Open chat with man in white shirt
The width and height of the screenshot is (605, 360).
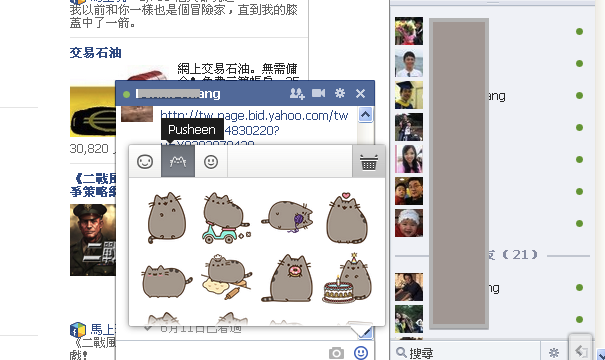pos(409,63)
